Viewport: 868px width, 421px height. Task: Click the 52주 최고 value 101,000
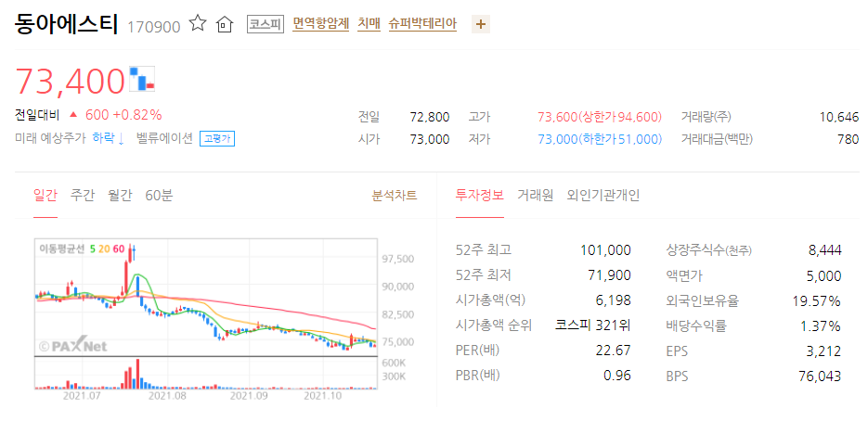pos(605,250)
